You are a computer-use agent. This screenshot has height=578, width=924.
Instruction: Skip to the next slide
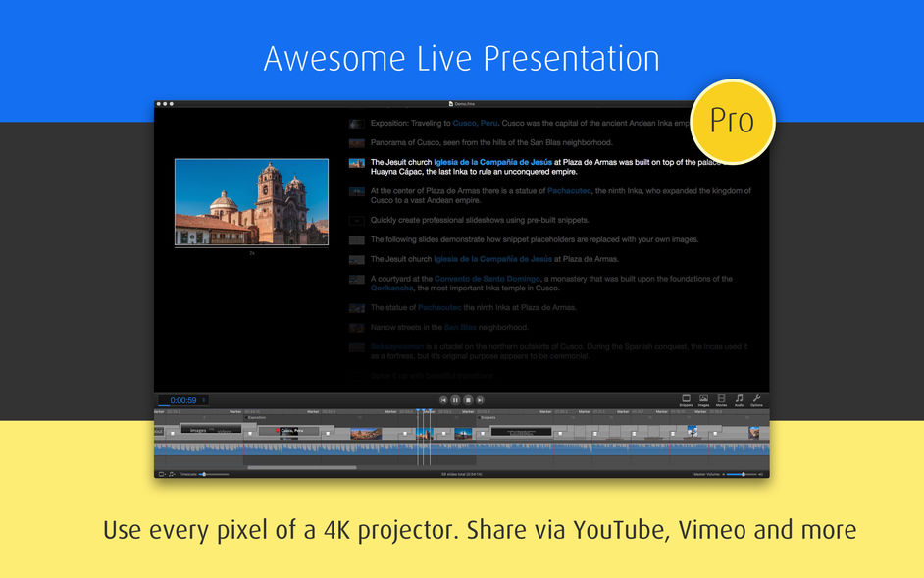(480, 400)
